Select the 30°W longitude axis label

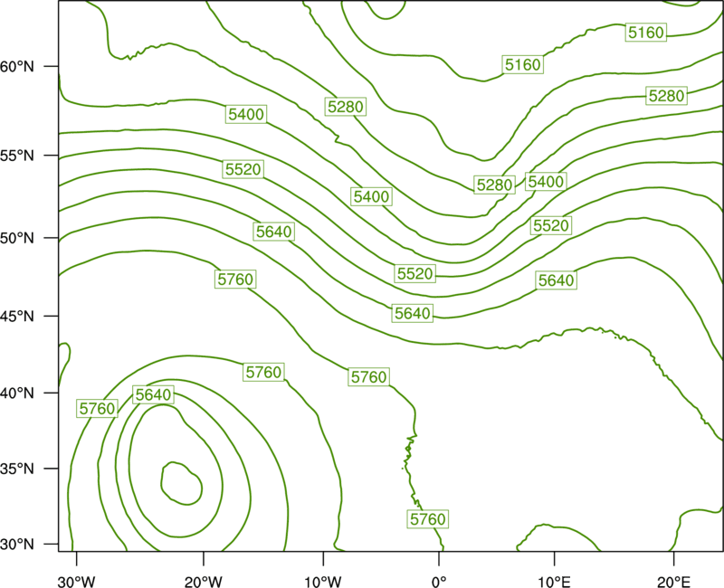click(76, 582)
